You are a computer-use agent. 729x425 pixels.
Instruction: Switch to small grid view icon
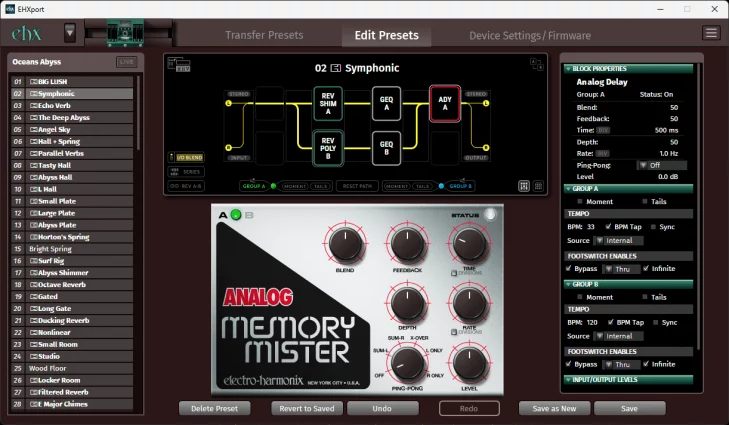pyautogui.click(x=539, y=186)
